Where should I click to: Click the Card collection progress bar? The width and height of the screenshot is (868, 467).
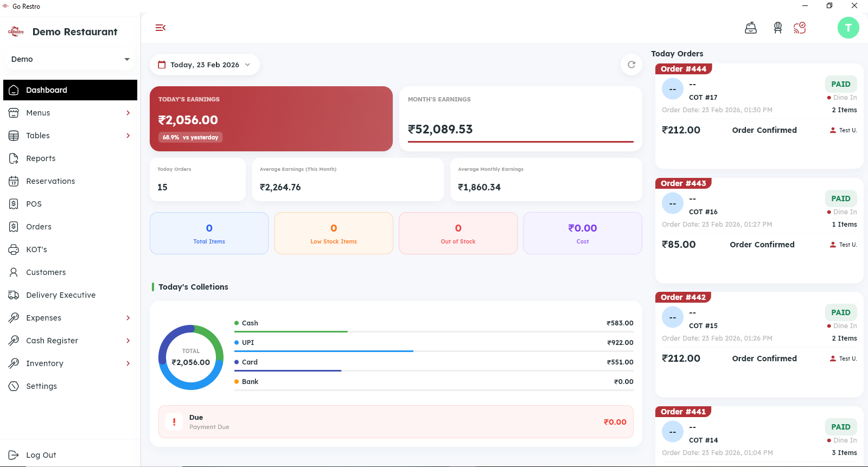coord(434,370)
